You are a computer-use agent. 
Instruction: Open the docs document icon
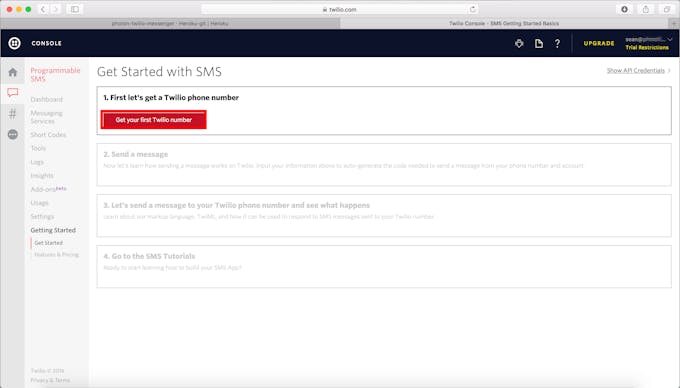coord(539,43)
